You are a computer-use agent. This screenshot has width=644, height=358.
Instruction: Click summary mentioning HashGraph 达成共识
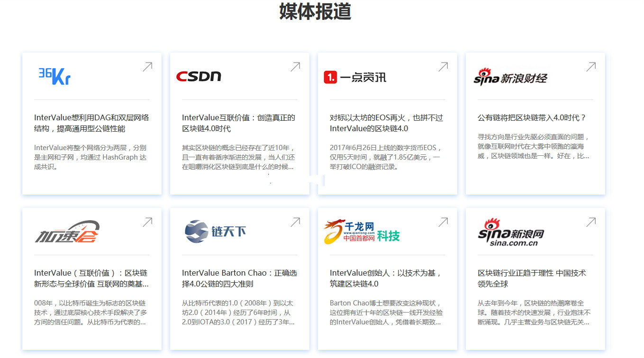click(90, 157)
